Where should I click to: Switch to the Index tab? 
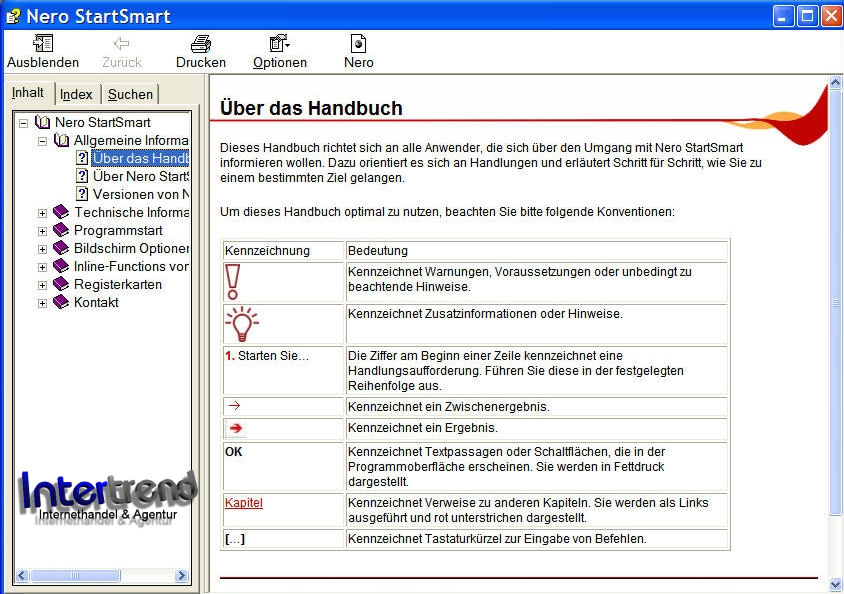76,94
